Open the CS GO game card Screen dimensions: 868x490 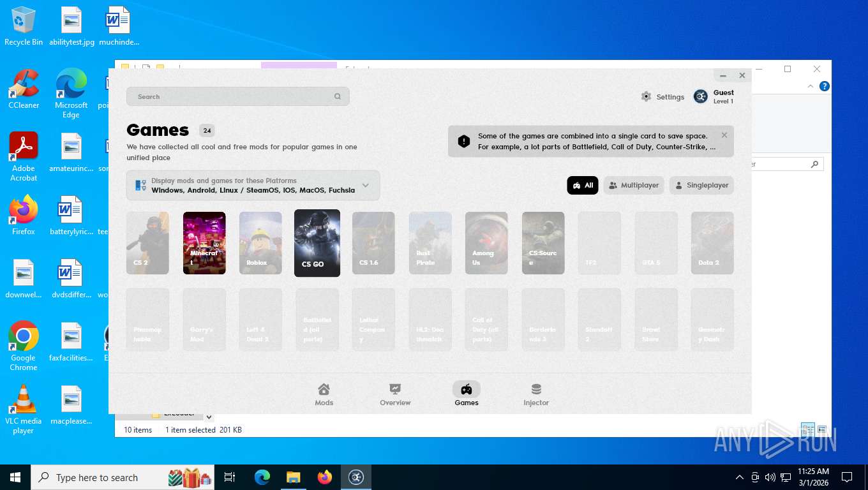point(317,243)
